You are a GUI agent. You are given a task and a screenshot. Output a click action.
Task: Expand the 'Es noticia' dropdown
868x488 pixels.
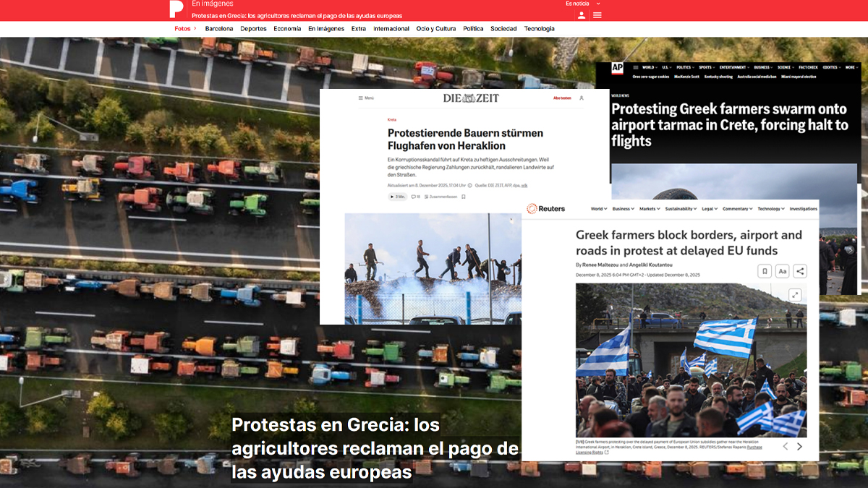point(583,4)
